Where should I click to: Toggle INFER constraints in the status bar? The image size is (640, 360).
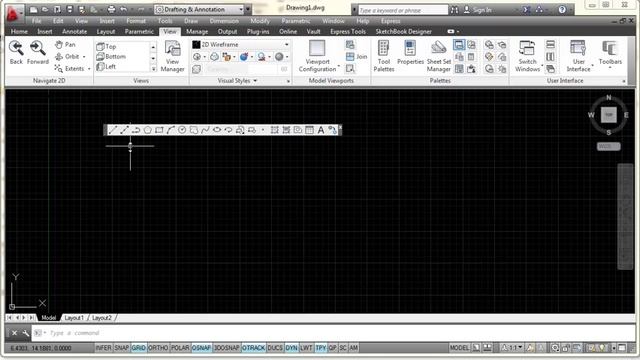coord(103,348)
